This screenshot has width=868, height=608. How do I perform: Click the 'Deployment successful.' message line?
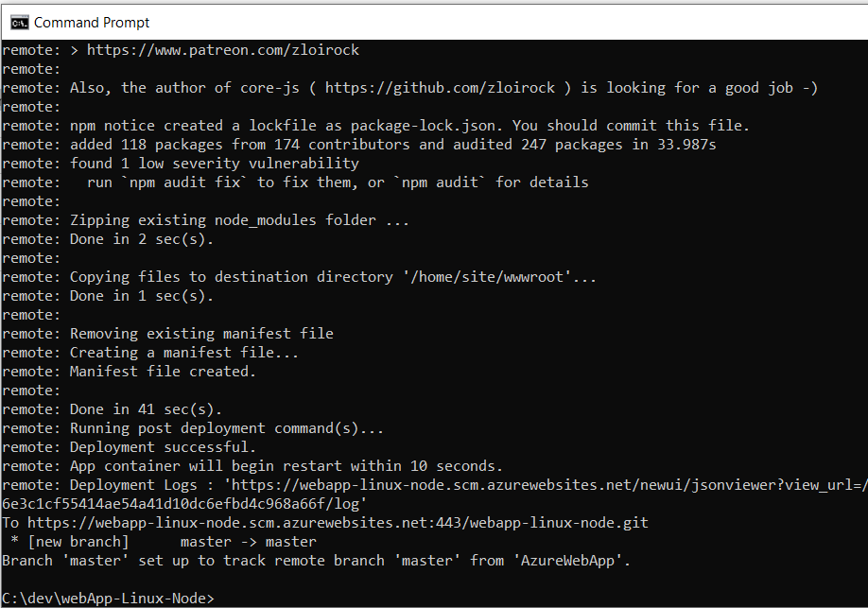point(170,446)
